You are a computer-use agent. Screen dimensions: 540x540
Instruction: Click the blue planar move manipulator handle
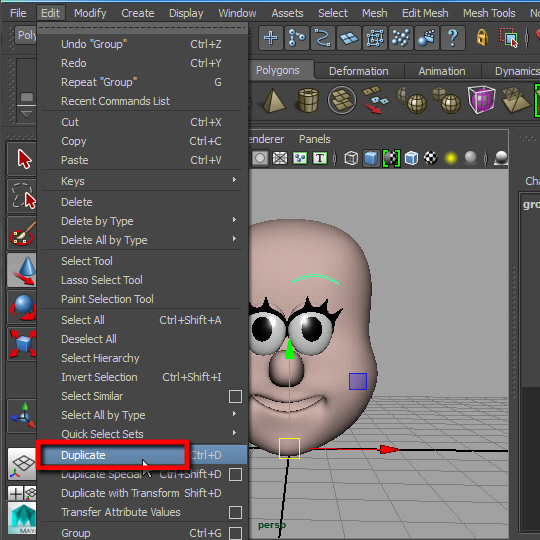(358, 382)
